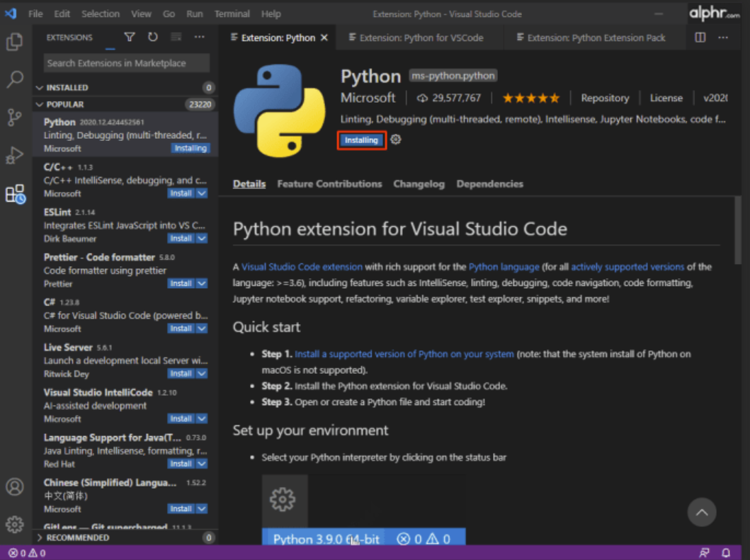This screenshot has height=560, width=750.
Task: Open the Help menu
Action: (271, 14)
